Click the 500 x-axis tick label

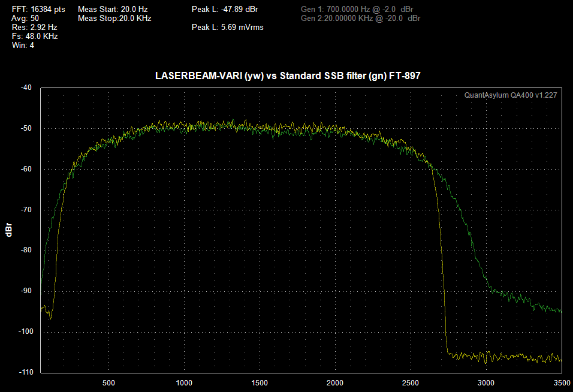[x=108, y=383]
